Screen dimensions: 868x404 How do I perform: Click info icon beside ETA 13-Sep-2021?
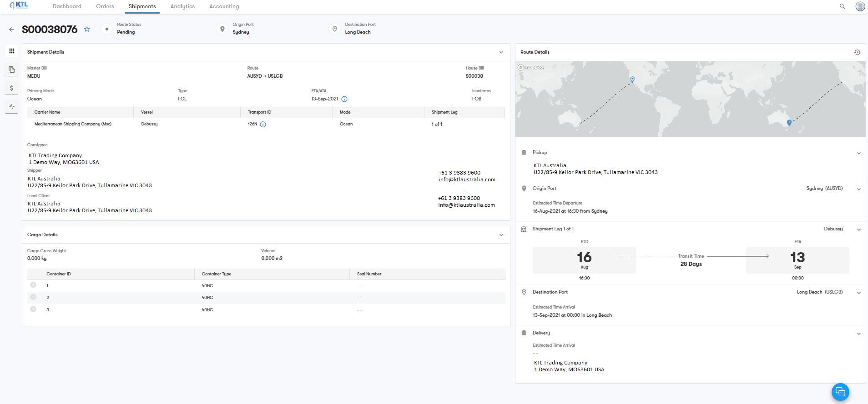point(344,99)
